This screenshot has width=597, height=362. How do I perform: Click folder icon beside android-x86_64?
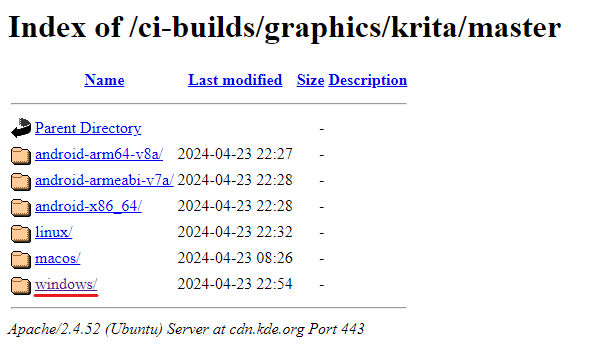point(21,207)
